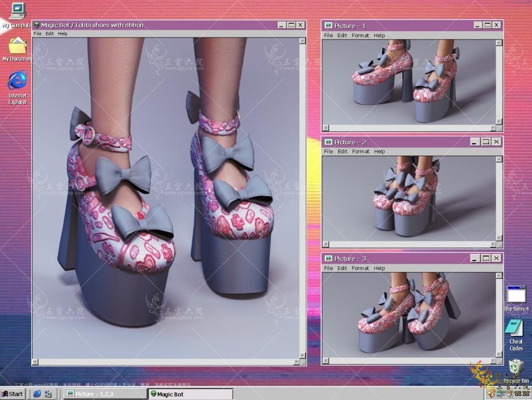
Task: Open File menu in Magic Bot window
Action: [37, 34]
